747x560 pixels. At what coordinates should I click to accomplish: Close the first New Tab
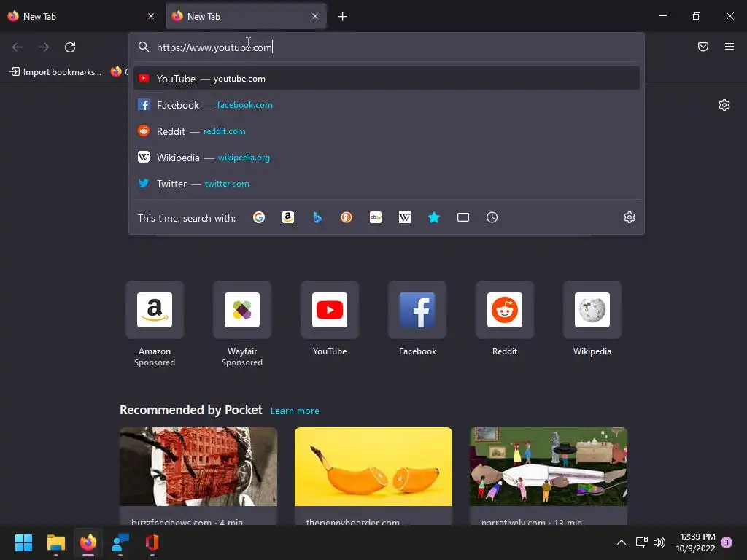click(x=151, y=16)
